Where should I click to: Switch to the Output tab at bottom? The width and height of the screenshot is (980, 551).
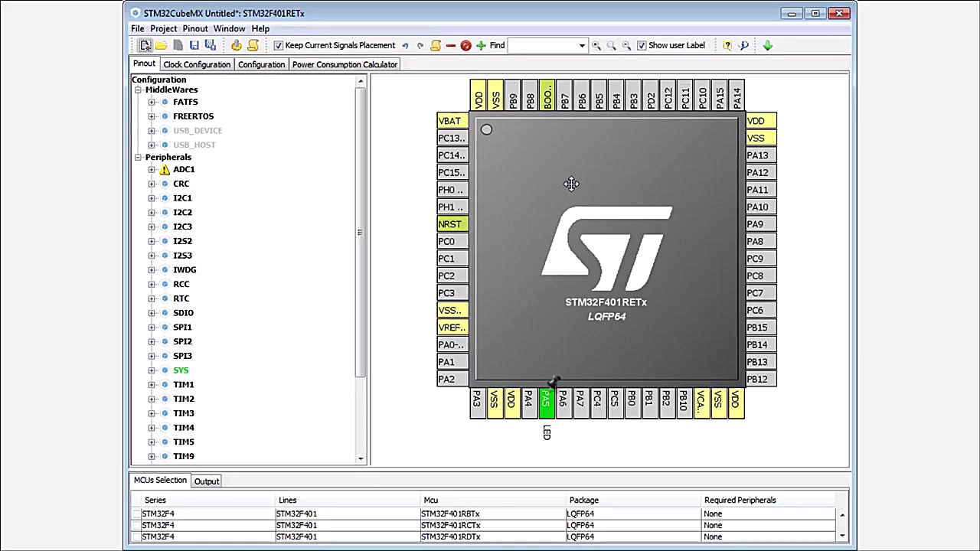tap(206, 481)
